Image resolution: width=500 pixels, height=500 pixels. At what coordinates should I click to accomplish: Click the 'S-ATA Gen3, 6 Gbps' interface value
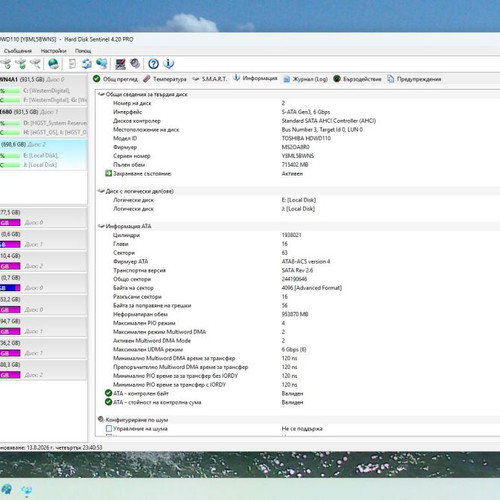306,112
